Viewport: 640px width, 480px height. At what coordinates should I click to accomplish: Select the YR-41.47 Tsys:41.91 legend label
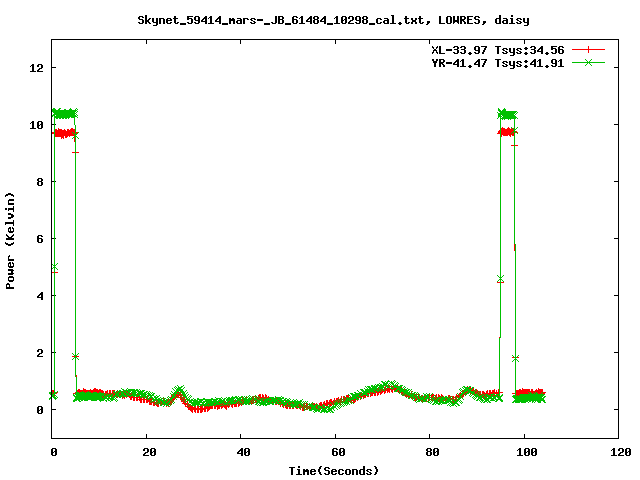pyautogui.click(x=498, y=63)
